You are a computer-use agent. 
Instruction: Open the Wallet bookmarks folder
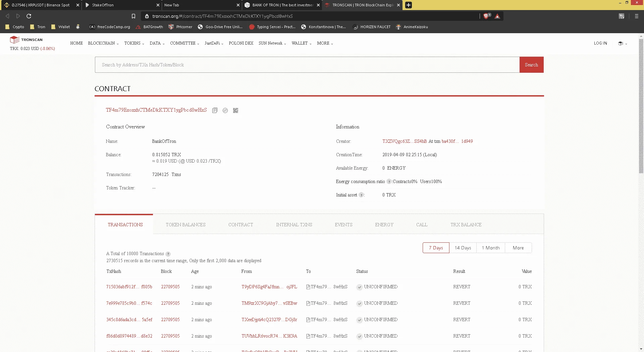(61, 27)
